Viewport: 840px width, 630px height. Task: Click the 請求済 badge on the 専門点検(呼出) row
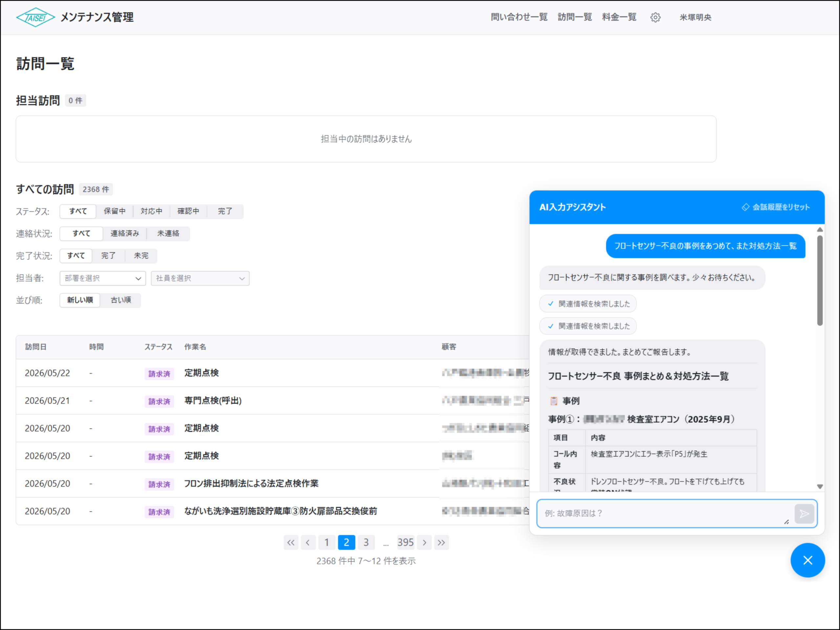(159, 401)
